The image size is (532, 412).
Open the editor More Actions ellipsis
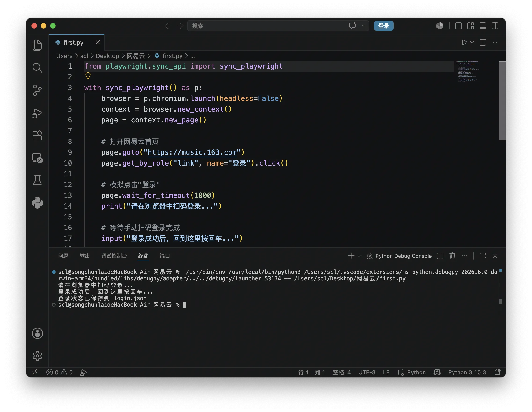click(x=495, y=42)
